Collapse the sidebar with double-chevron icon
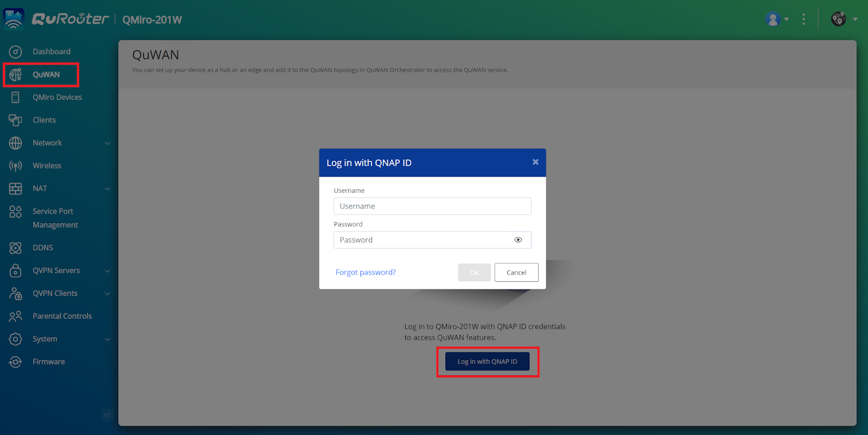868x435 pixels. point(107,415)
